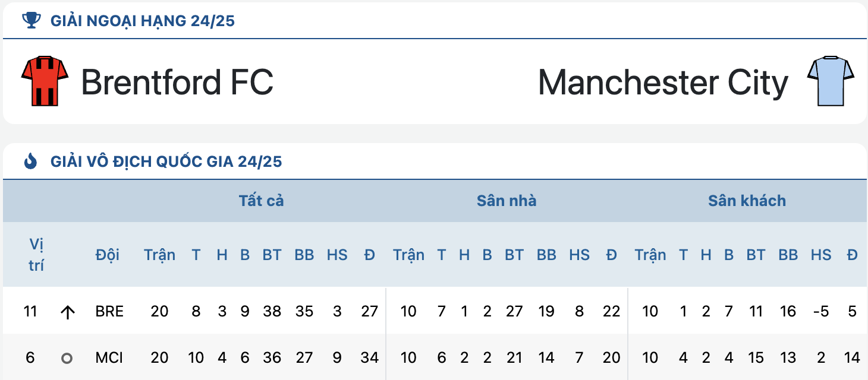This screenshot has width=868, height=380.
Task: Click MCI total points value 34
Action: point(370,357)
